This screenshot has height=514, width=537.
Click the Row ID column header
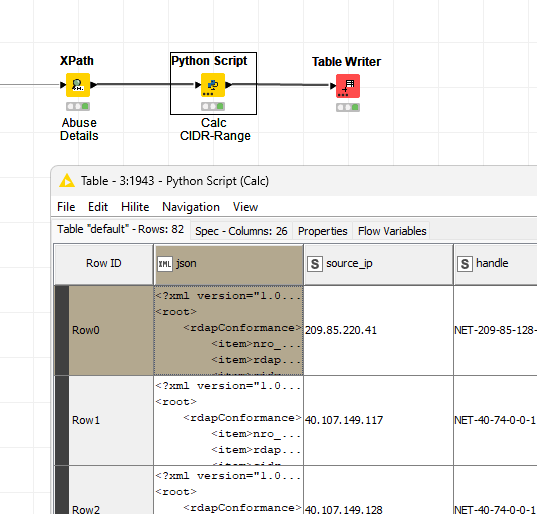click(x=103, y=264)
